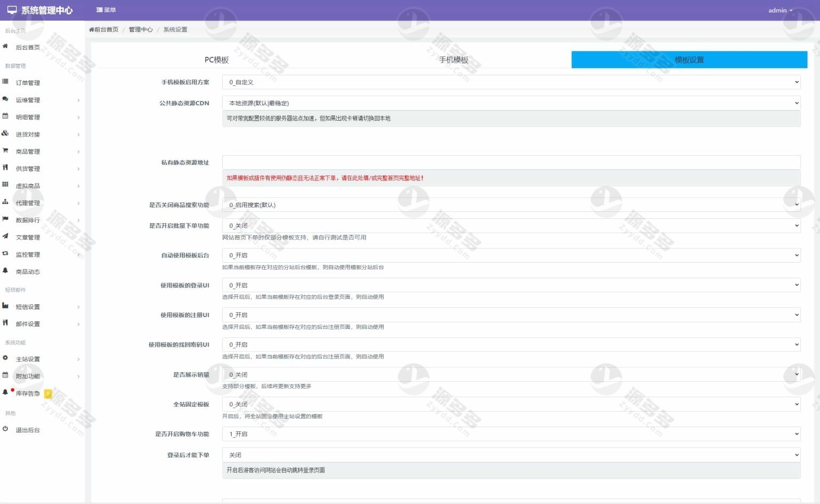This screenshot has height=504, width=820.
Task: Open the 手机模板启用方案 dropdown
Action: 510,82
